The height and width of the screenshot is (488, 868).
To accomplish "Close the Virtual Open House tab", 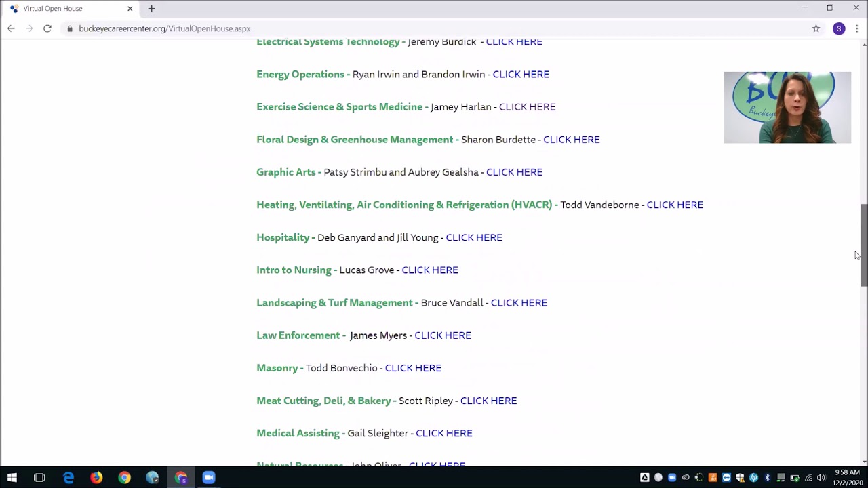I will (x=130, y=9).
